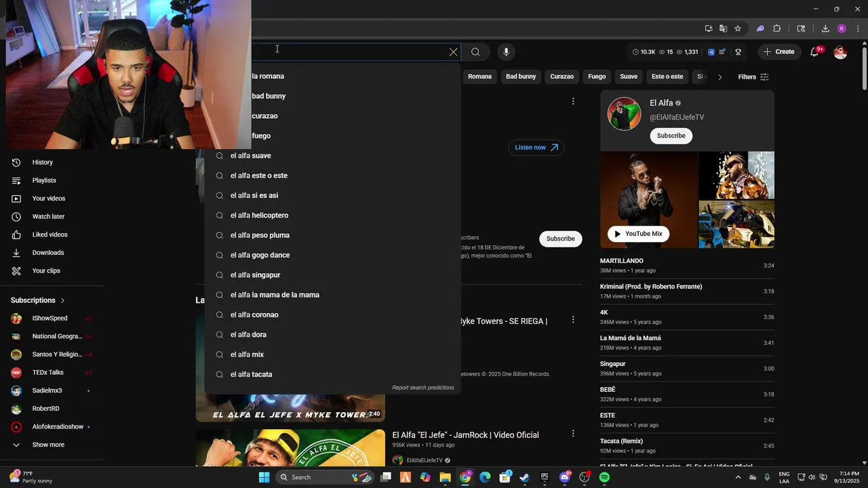This screenshot has height=488, width=868.
Task: Start voice search with microphone icon
Action: (506, 52)
